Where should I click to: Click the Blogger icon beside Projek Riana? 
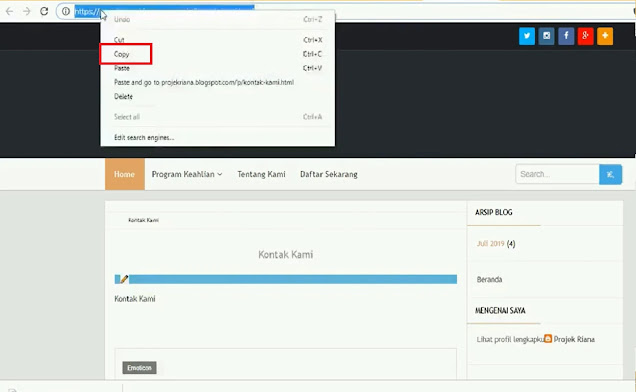tap(548, 338)
